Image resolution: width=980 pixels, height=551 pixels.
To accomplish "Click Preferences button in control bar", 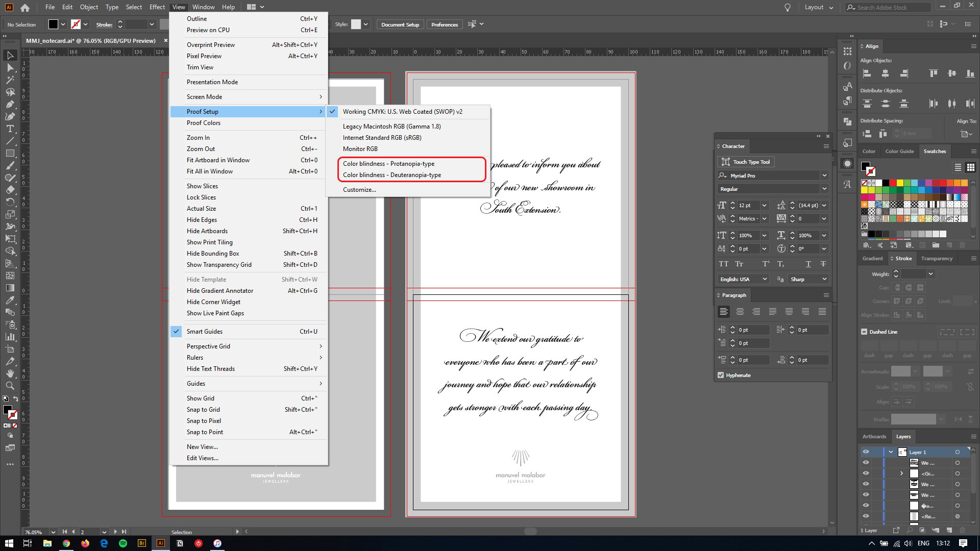I will click(444, 24).
